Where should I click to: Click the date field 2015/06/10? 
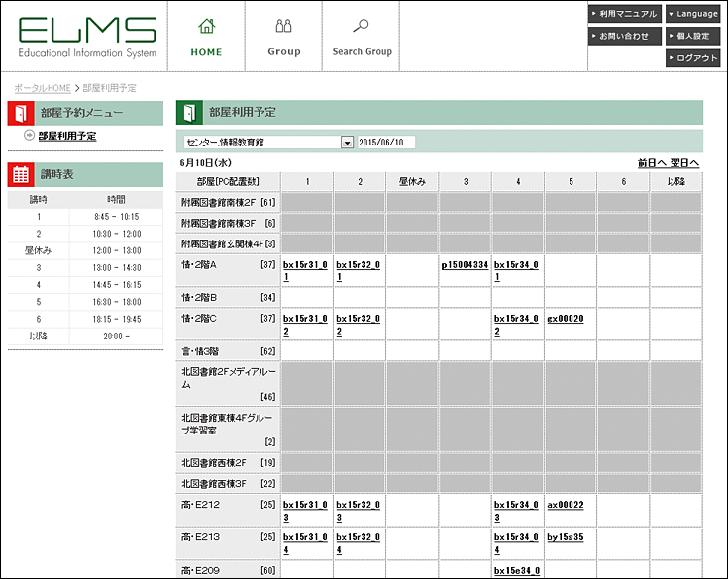tap(386, 143)
